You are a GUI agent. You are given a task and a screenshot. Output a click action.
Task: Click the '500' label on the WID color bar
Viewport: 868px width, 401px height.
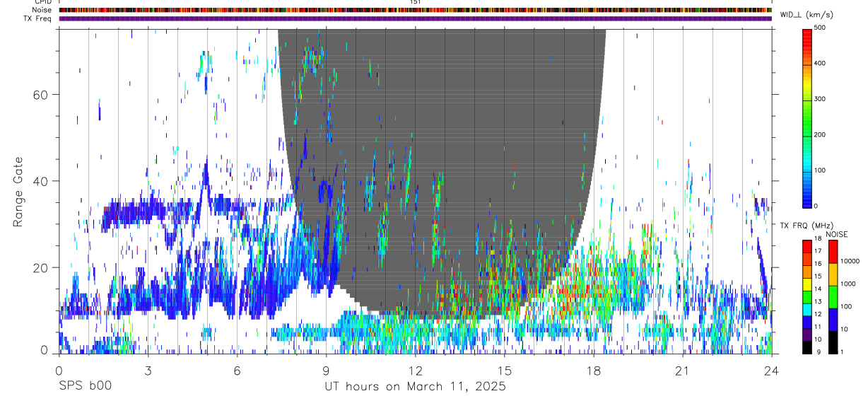pyautogui.click(x=820, y=28)
